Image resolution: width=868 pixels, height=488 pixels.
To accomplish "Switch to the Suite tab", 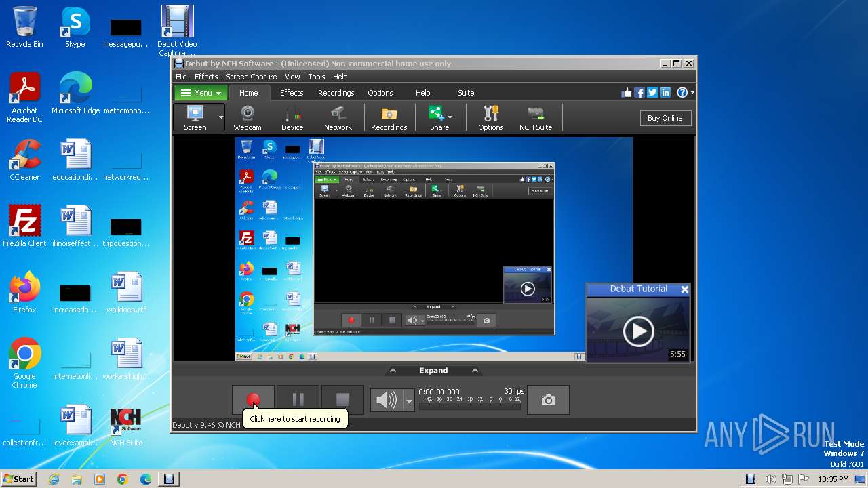I will 466,93.
